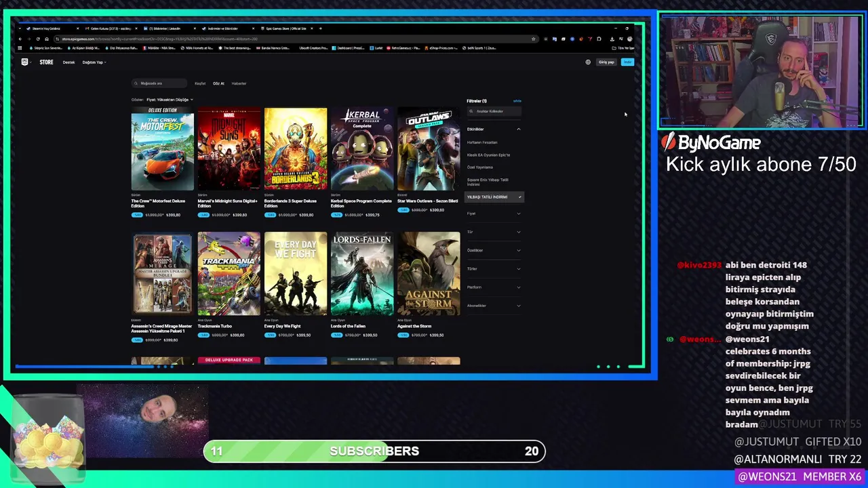Open Star Wars Outlaws Sezon Bileti cover
This screenshot has width=868, height=488.
pos(429,149)
